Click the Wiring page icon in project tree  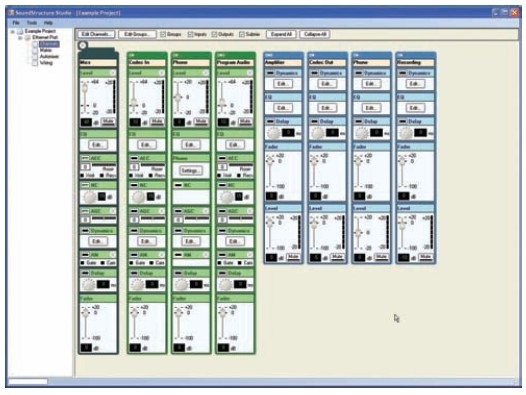click(x=35, y=63)
